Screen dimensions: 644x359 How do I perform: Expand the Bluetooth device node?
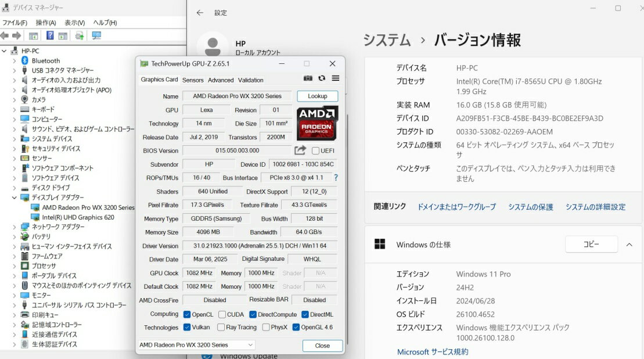click(x=15, y=60)
